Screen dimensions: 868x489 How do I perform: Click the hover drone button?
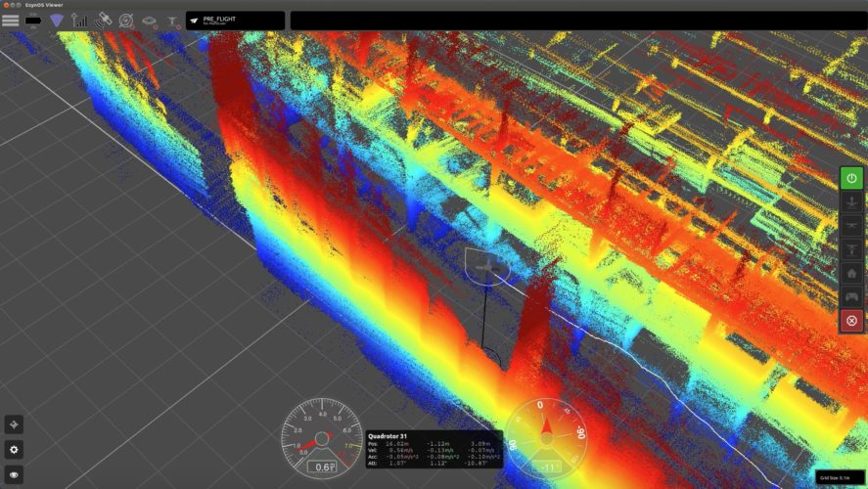click(x=852, y=226)
